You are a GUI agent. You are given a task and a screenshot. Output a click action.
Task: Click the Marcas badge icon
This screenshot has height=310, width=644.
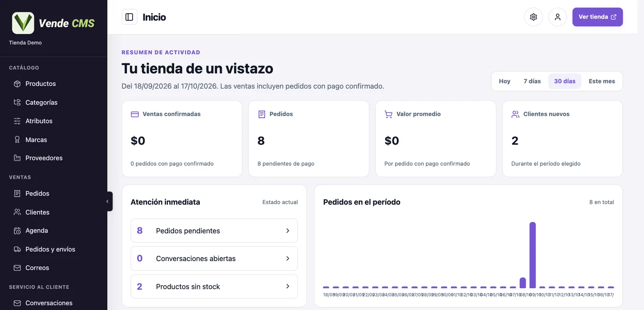[x=17, y=140]
